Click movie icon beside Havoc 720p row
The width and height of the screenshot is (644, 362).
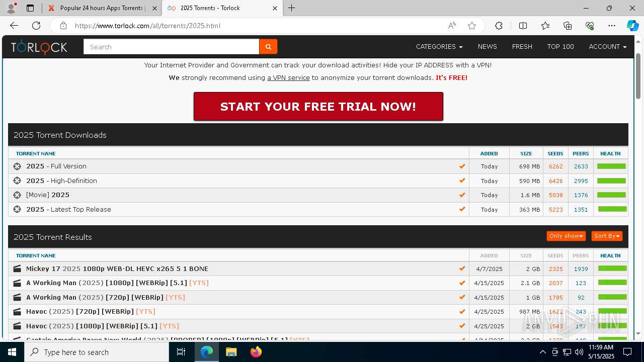17,312
